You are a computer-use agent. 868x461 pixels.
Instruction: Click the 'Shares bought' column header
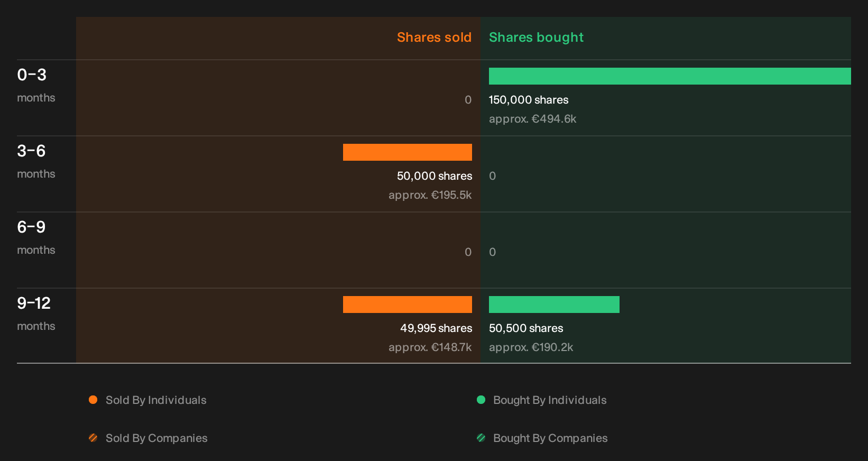[536, 38]
